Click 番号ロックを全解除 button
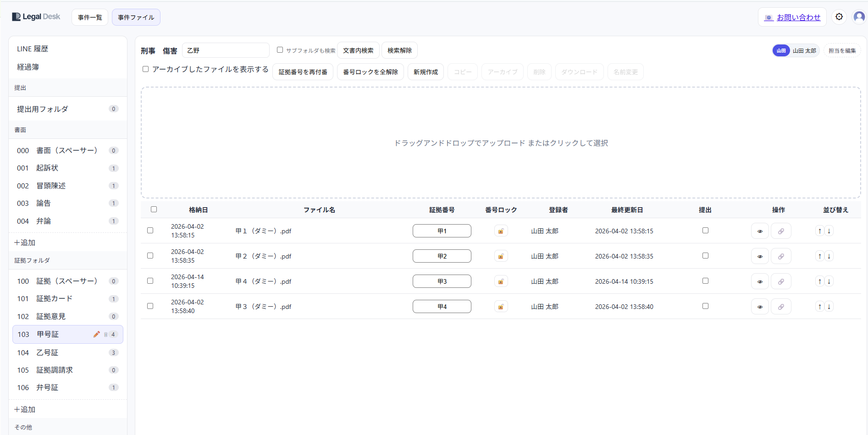868x435 pixels. 370,72
